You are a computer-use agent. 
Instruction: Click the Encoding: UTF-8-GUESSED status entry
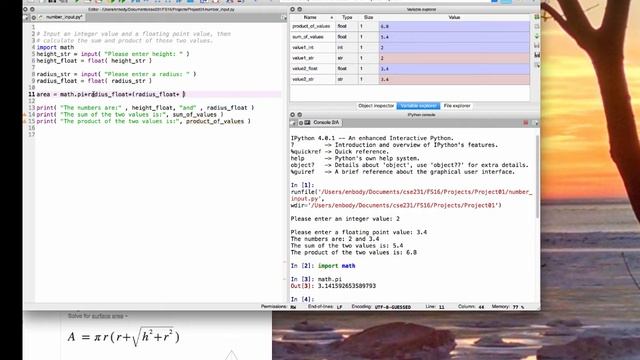381,307
